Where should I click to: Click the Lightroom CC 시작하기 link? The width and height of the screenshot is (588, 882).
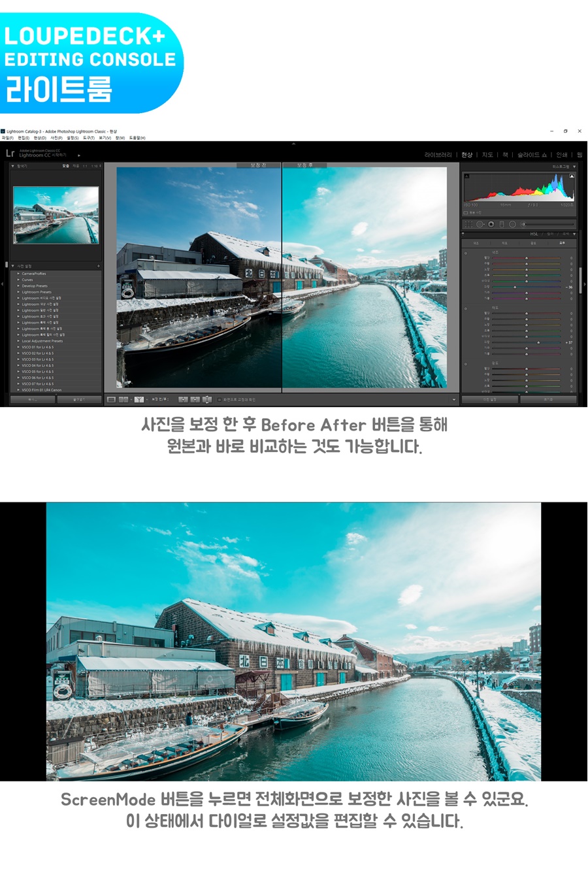[43, 155]
